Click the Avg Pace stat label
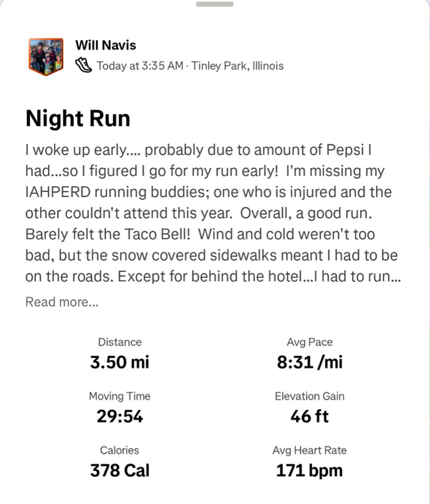430x504 pixels. point(309,342)
